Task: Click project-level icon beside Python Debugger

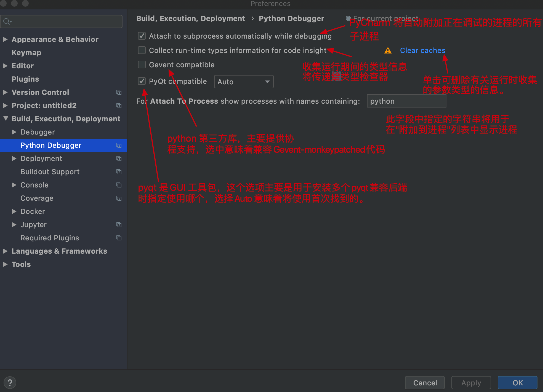Action: pos(119,145)
